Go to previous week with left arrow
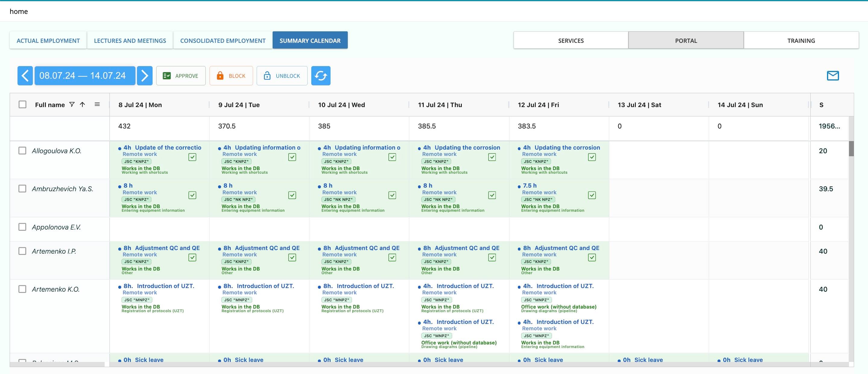This screenshot has height=374, width=868. (25, 75)
